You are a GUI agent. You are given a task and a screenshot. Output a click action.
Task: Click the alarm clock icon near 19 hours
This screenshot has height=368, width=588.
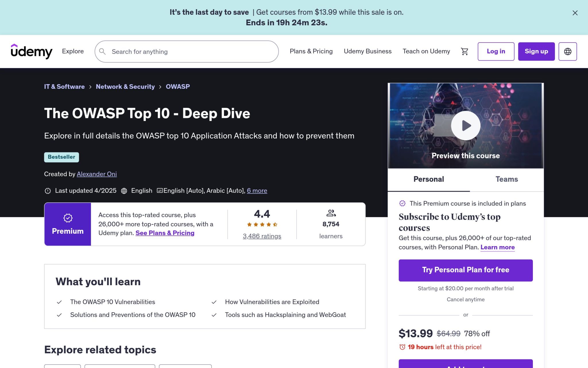403,347
